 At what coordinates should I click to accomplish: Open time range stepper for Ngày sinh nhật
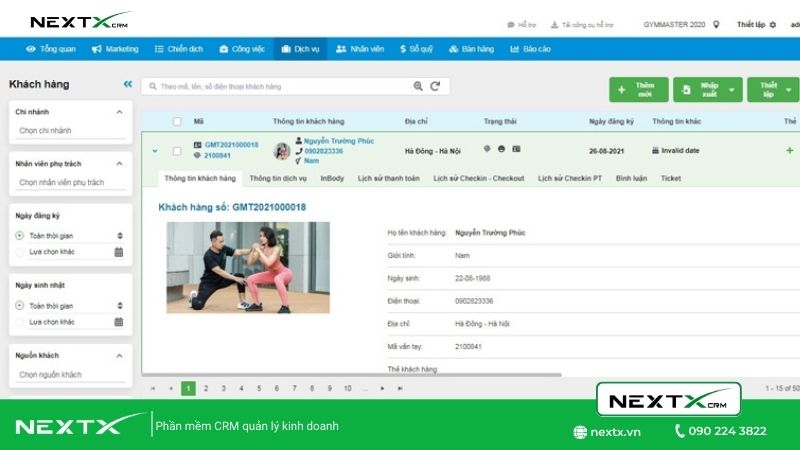pyautogui.click(x=120, y=306)
